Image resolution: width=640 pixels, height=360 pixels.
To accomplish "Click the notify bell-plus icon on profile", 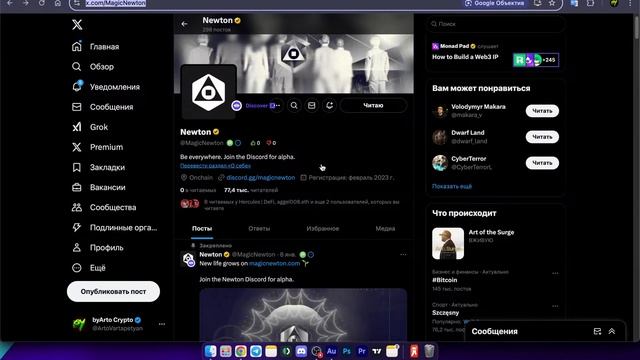I will [329, 106].
